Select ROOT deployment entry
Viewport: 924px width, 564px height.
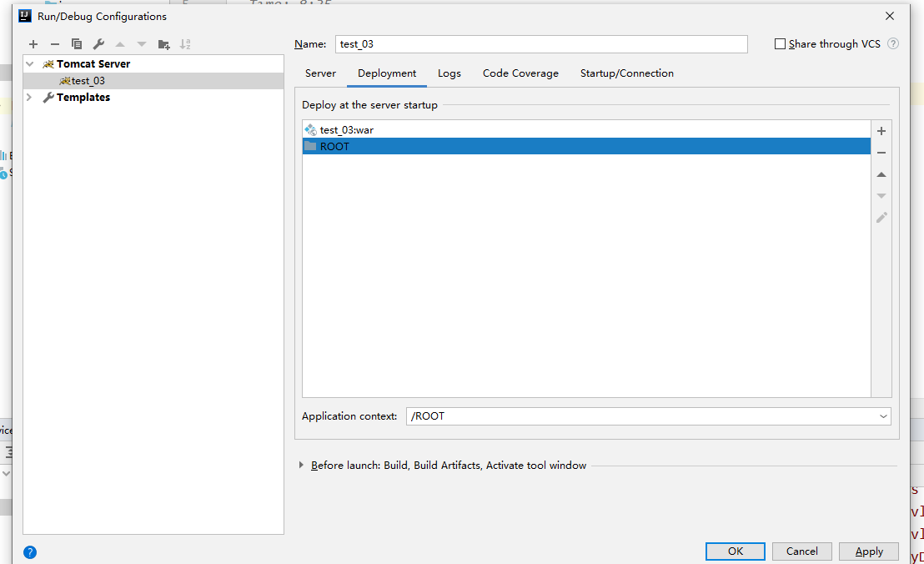pos(586,146)
